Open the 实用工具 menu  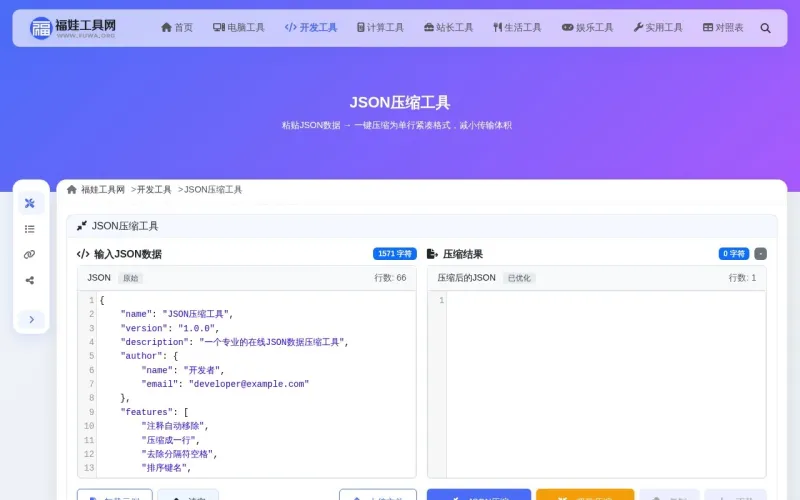658,28
